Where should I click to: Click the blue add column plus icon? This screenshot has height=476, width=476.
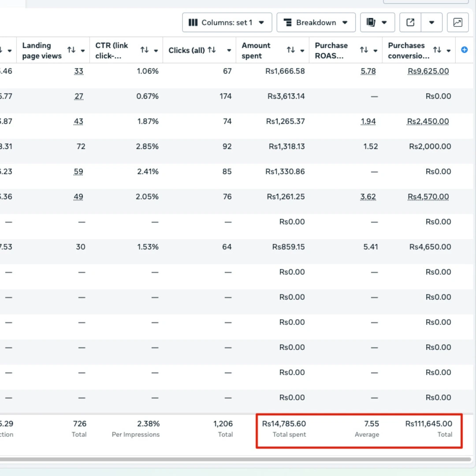(x=464, y=50)
